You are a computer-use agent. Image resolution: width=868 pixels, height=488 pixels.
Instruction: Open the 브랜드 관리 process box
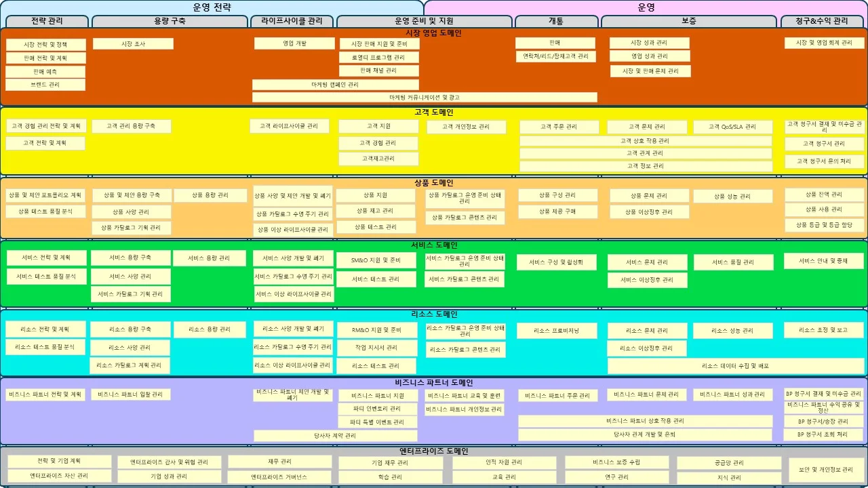click(45, 84)
